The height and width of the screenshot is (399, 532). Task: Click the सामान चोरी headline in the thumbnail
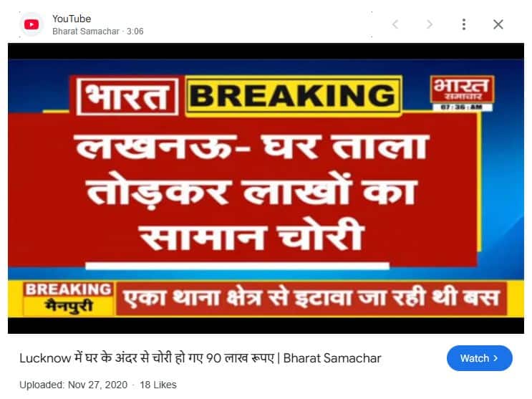[x=252, y=235]
